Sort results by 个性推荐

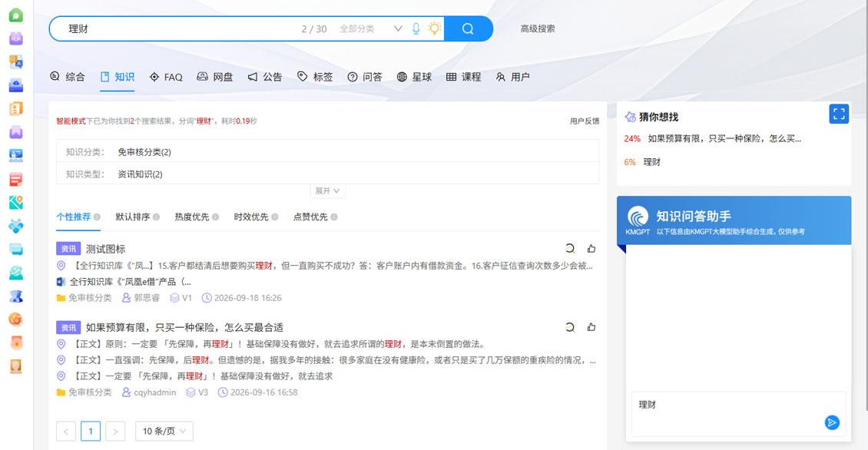(74, 217)
